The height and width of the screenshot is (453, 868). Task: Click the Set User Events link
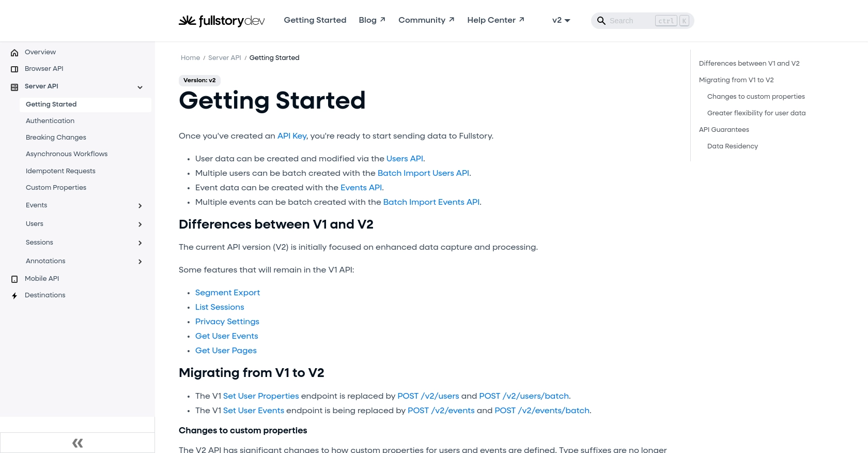coord(254,411)
